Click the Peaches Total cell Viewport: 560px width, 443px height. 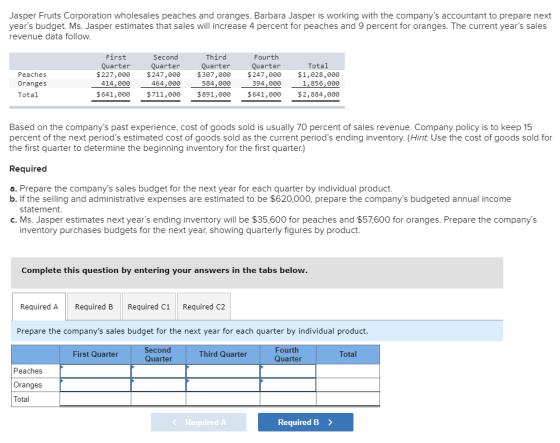[x=348, y=371]
